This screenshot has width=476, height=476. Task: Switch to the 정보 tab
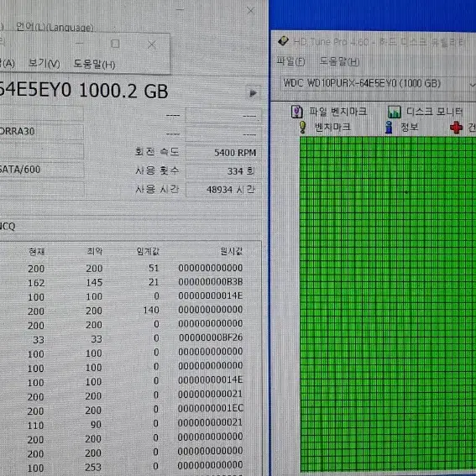click(410, 127)
